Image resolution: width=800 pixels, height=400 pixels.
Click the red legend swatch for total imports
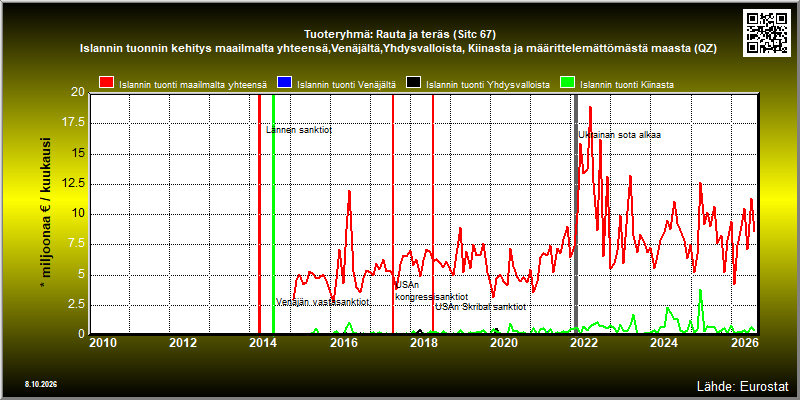[x=107, y=83]
